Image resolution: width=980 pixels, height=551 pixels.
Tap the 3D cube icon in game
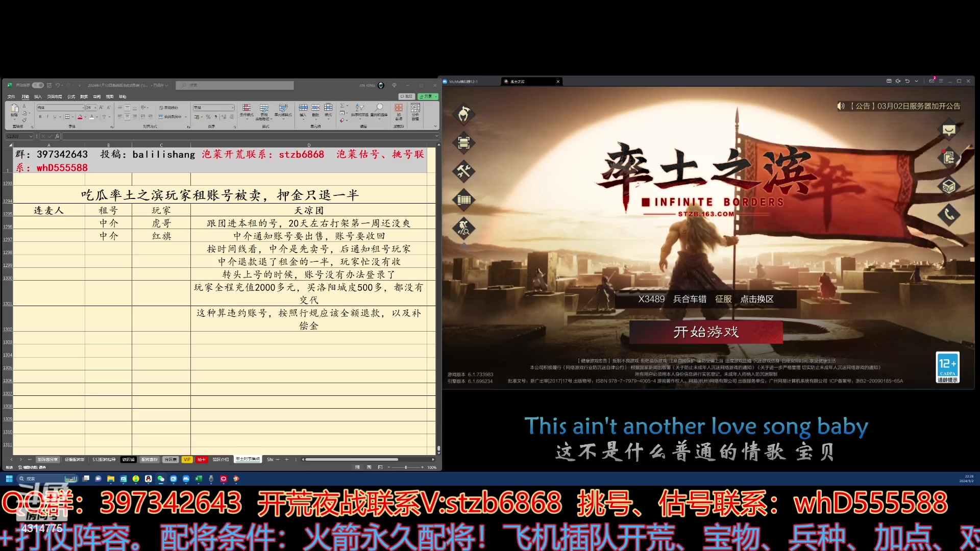pos(949,186)
